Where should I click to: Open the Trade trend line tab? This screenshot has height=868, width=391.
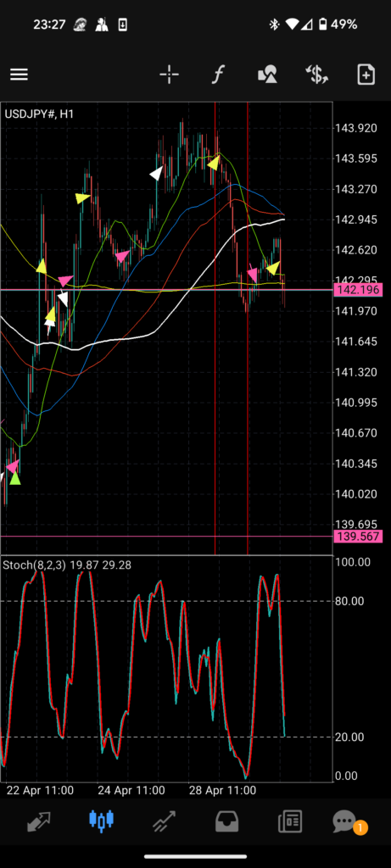(164, 821)
